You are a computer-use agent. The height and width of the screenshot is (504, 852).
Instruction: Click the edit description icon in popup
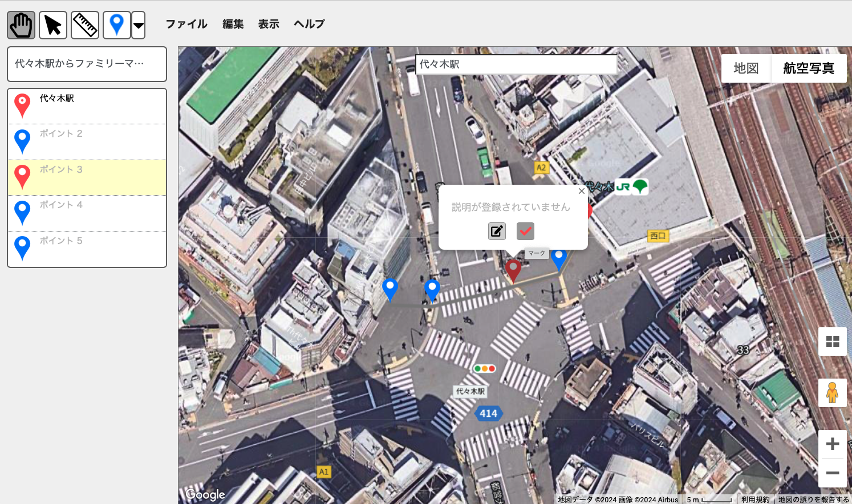[x=497, y=231]
